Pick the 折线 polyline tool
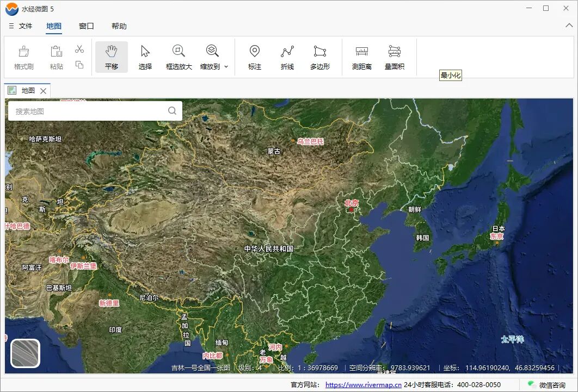Screen dimensions: 578x392 (x=287, y=57)
